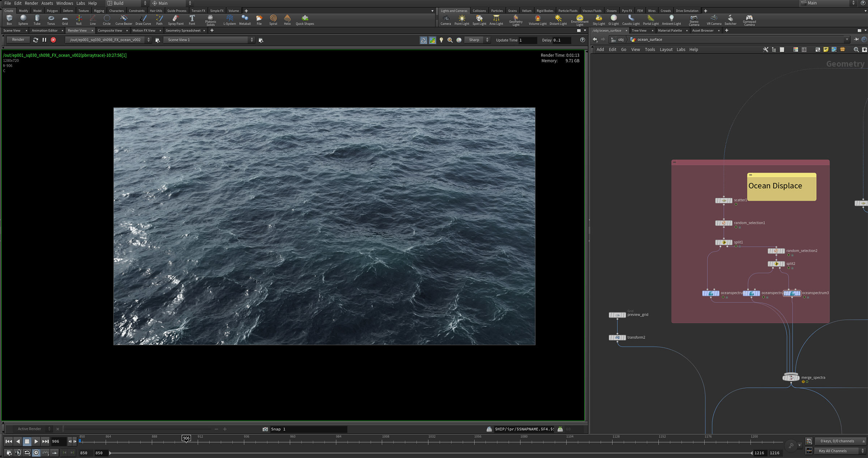Toggle real time playback clock button
868x458 pixels.
pyautogui.click(x=36, y=453)
